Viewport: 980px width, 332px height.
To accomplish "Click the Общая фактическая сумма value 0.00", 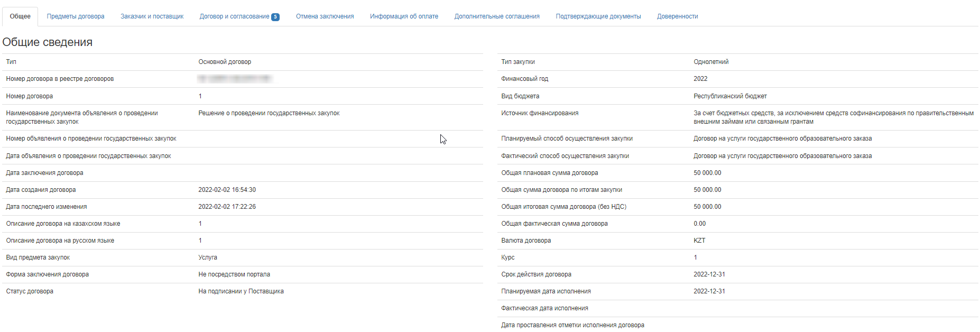I will click(x=699, y=224).
